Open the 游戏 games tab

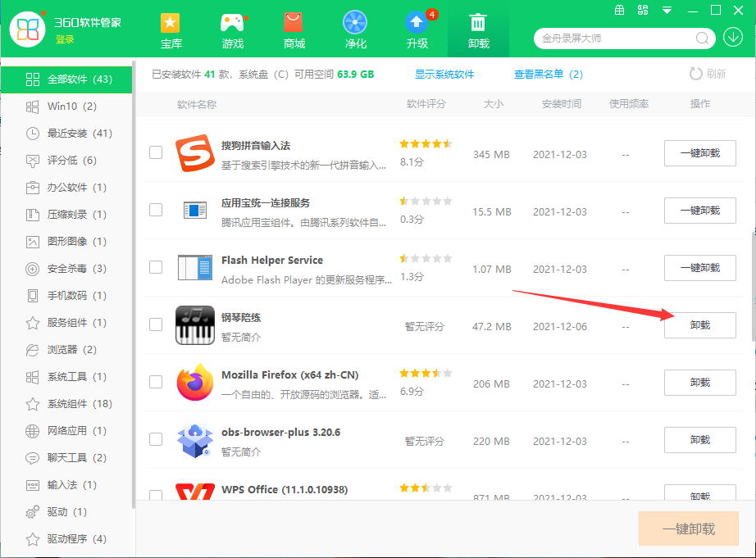(x=232, y=31)
